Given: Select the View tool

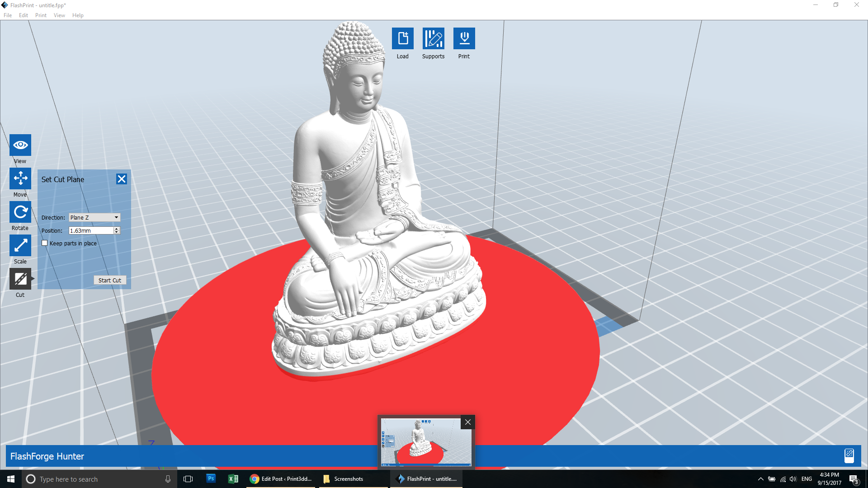Looking at the screenshot, I should [x=20, y=145].
